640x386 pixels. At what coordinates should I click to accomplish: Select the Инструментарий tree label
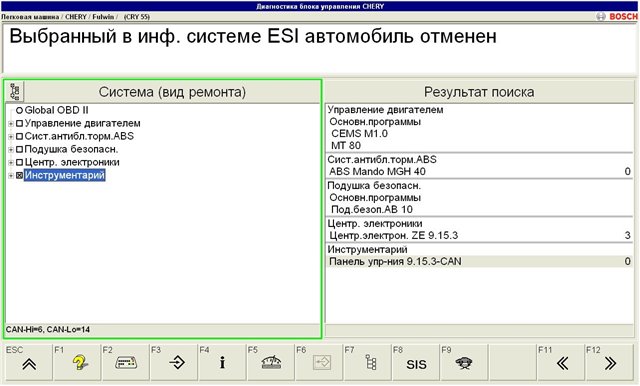point(64,175)
